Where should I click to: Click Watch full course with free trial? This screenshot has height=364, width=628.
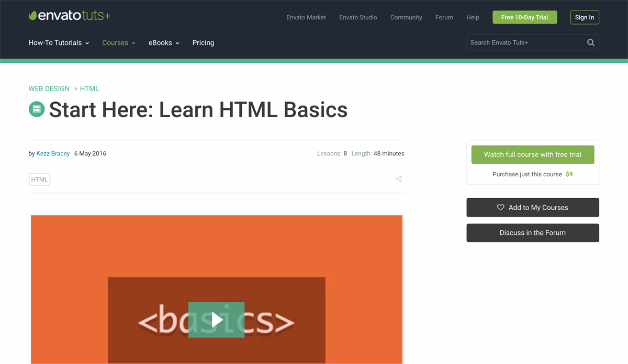click(532, 155)
